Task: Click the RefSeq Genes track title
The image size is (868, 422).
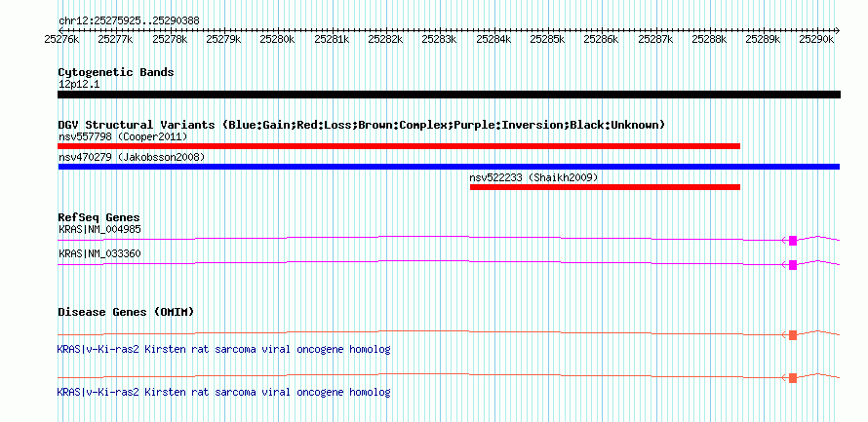Action: coord(99,217)
